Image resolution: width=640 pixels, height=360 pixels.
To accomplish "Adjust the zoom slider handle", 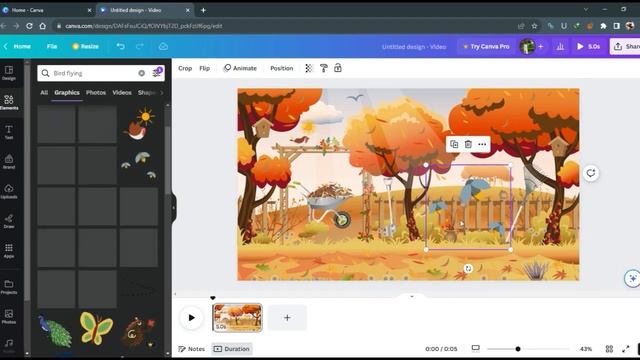I will 518,349.
